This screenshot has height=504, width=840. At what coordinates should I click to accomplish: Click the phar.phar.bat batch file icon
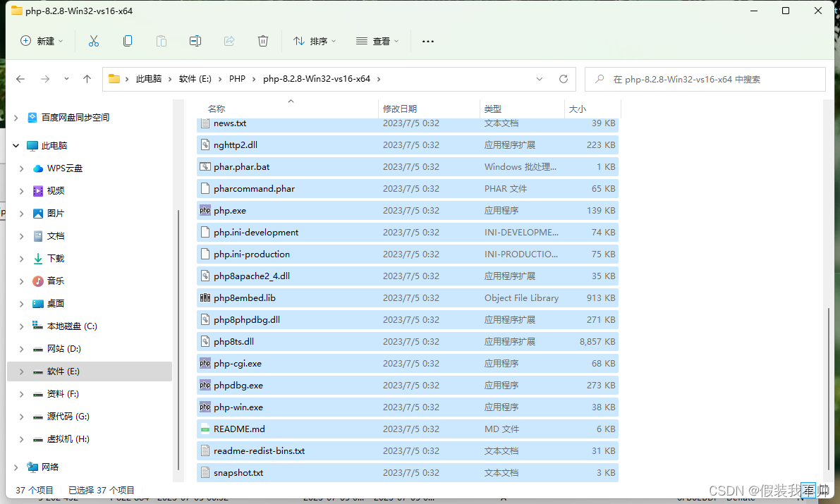(205, 166)
